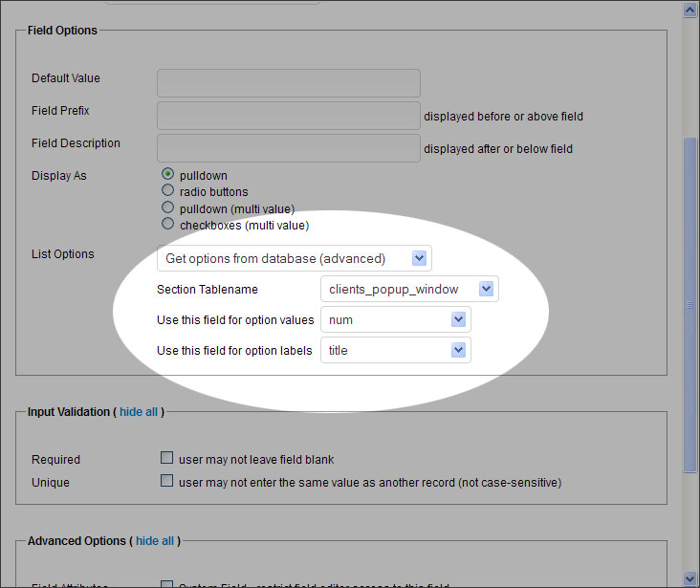Click the Default Value input field

(288, 83)
